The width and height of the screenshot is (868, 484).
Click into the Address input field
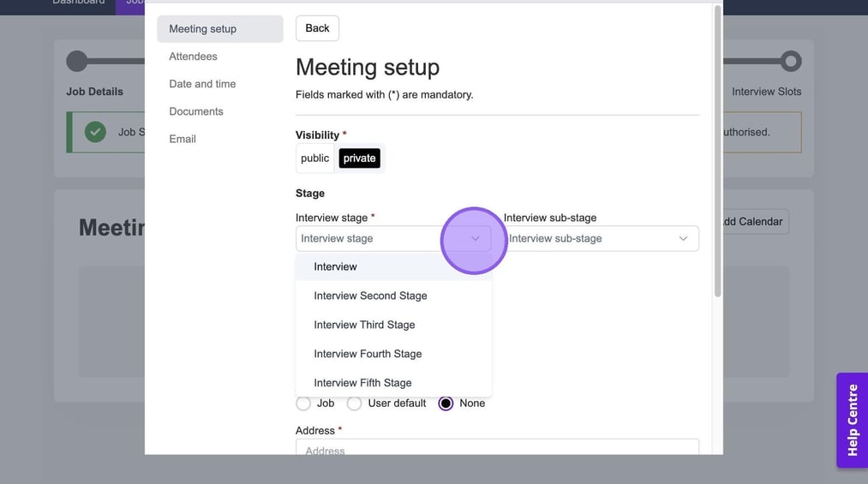click(497, 448)
